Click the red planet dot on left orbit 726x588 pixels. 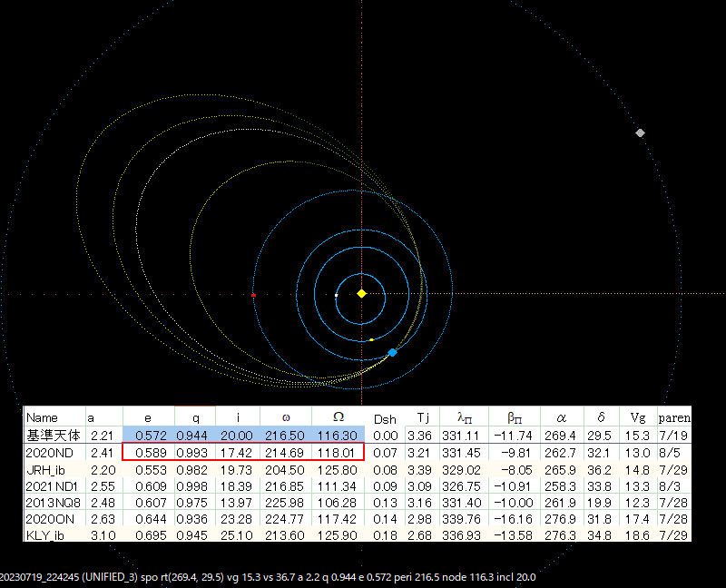pyautogui.click(x=253, y=295)
